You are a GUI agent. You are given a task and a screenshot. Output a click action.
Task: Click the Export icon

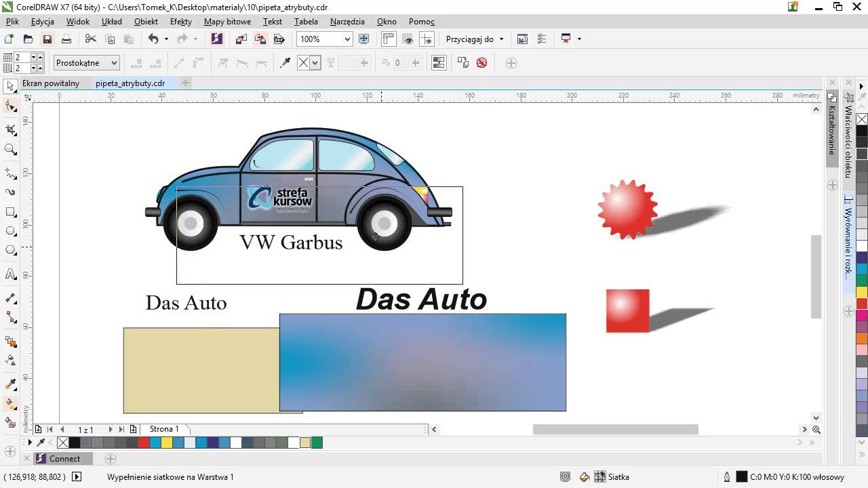260,39
